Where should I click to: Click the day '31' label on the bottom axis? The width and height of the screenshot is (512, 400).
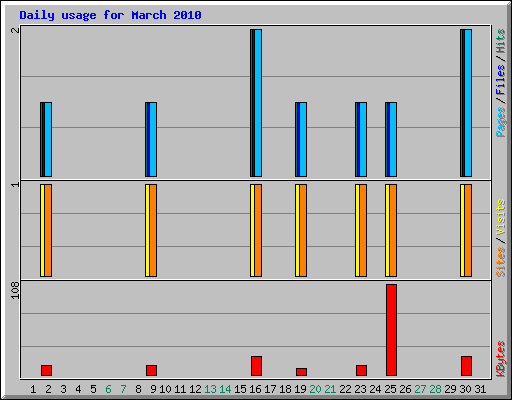tap(480, 389)
